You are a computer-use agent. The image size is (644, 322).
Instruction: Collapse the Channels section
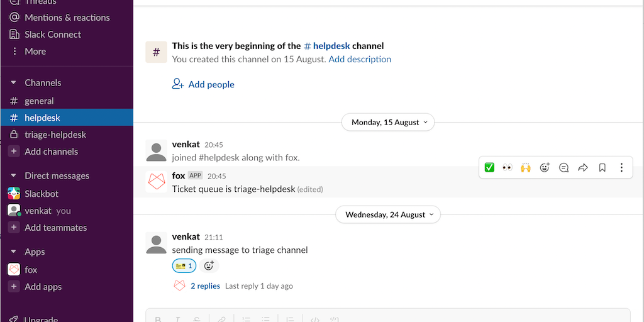coord(13,83)
